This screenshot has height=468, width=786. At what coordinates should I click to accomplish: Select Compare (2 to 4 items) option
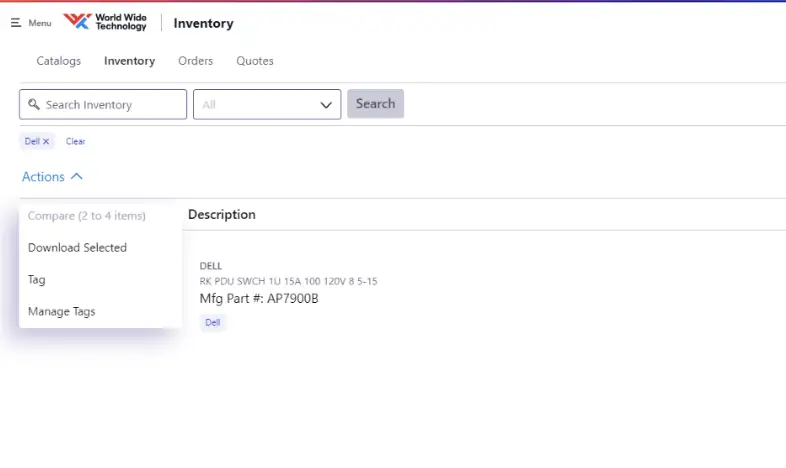pos(87,216)
